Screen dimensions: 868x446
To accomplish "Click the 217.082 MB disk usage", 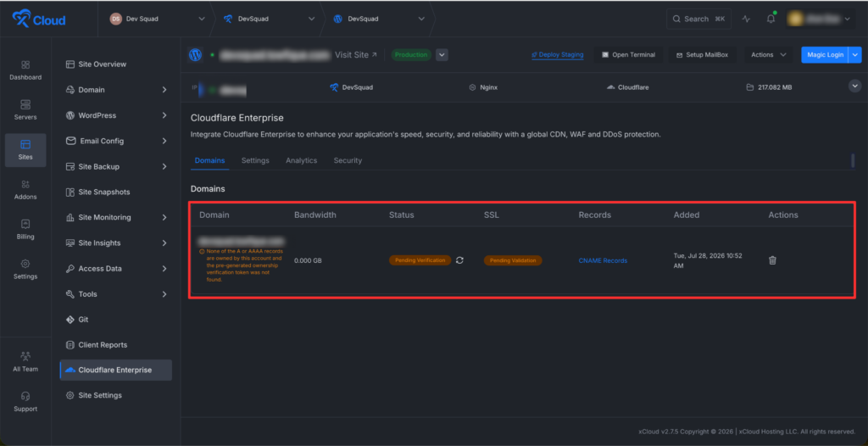I will [x=769, y=87].
